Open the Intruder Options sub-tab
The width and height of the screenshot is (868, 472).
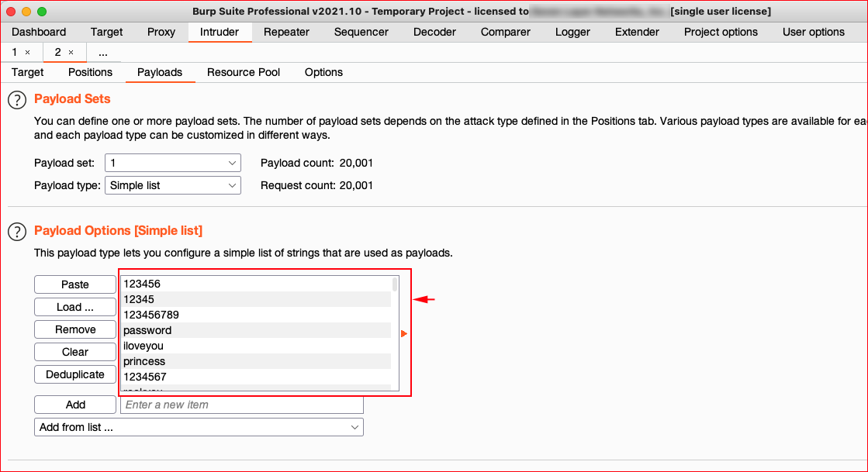coord(323,73)
